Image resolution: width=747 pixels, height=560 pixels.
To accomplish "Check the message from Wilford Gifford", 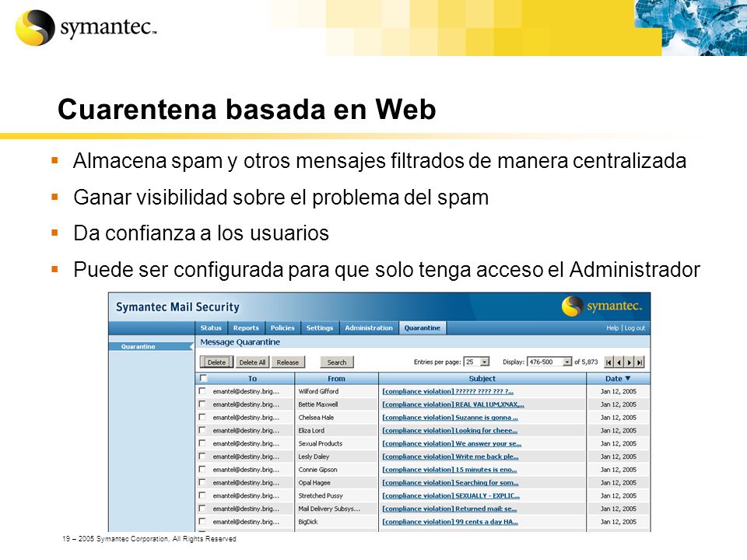I will [x=202, y=391].
